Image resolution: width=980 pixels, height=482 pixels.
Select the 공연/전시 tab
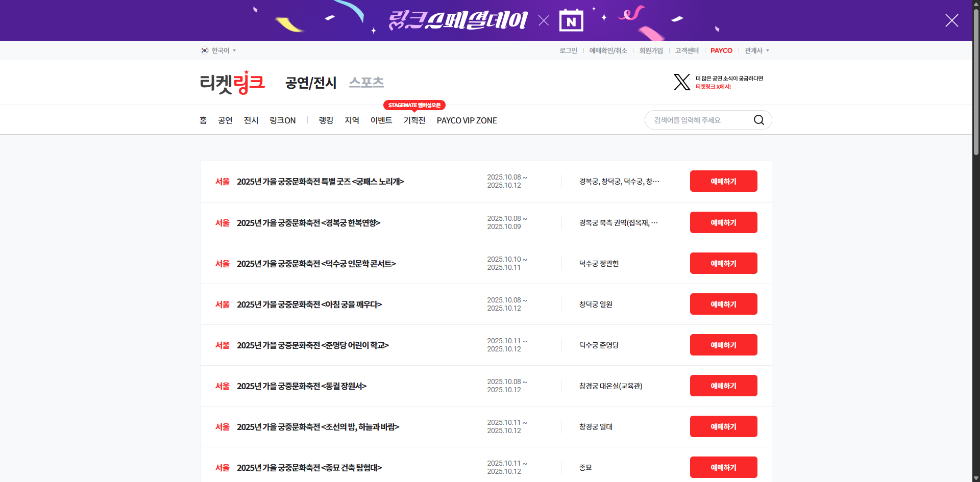click(x=310, y=83)
